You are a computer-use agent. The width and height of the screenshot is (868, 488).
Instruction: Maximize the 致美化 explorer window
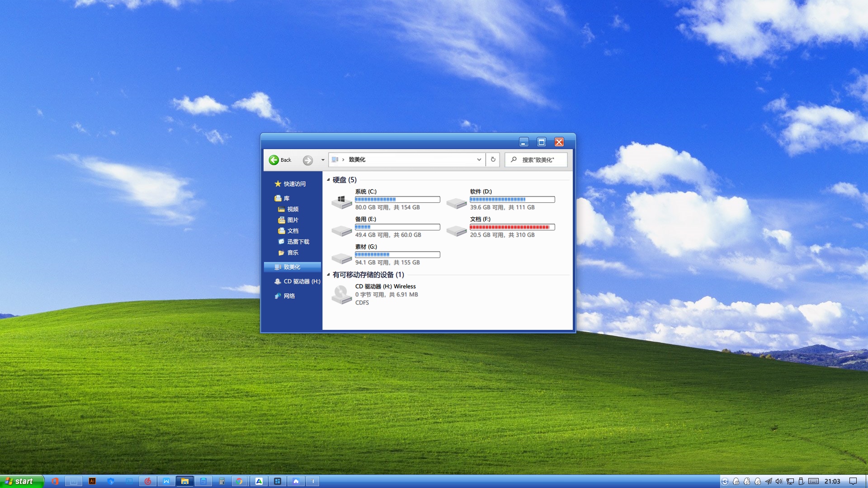[541, 142]
